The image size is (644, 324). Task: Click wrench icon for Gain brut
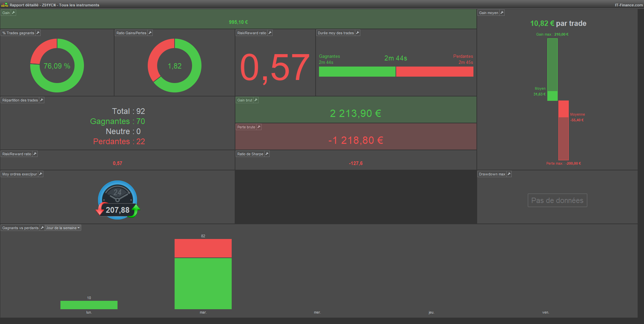(256, 100)
